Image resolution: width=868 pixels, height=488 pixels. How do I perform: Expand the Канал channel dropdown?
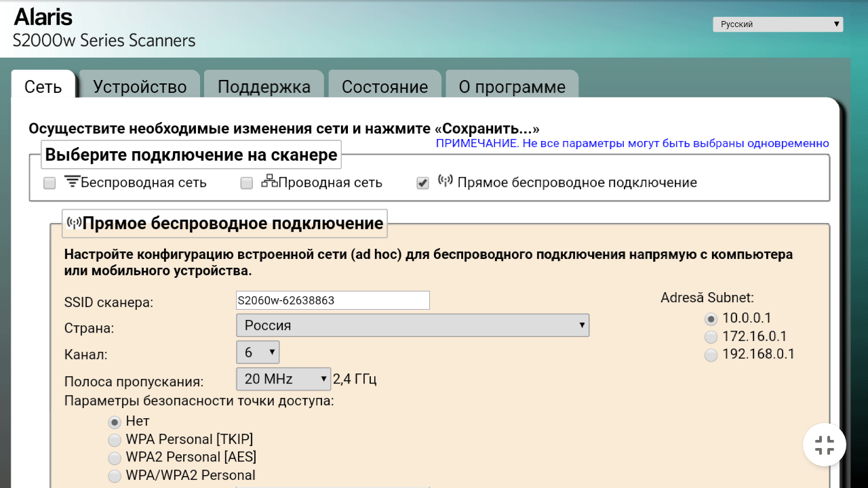click(x=258, y=352)
